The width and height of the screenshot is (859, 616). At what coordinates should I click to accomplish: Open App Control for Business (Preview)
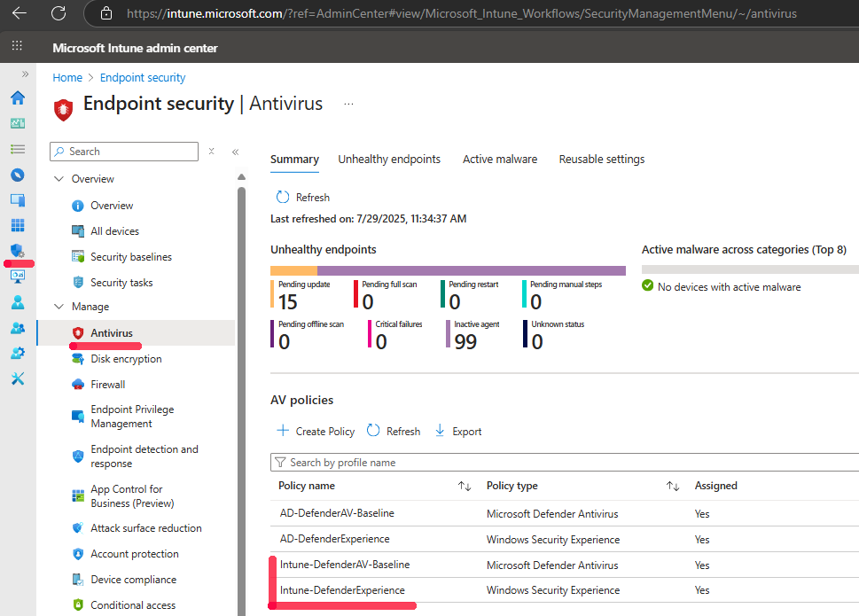132,496
